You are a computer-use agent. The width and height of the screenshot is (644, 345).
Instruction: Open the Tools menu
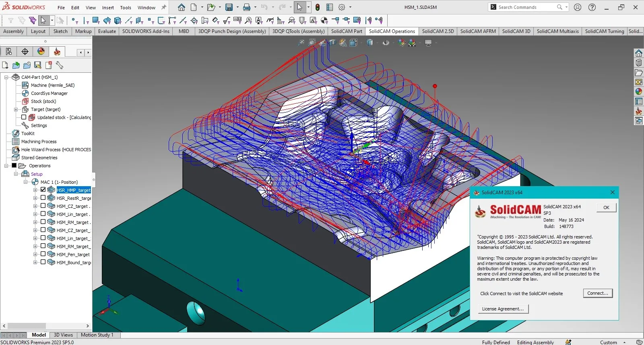pos(126,8)
